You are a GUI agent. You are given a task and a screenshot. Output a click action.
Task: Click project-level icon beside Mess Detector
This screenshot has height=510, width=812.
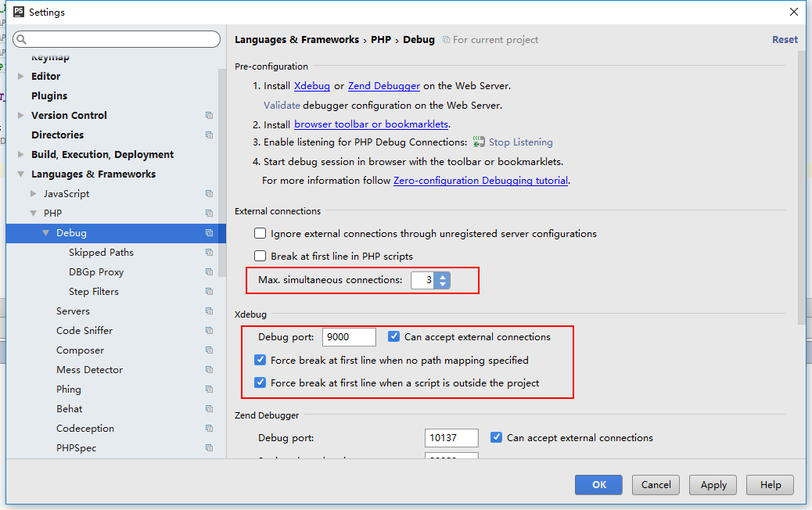point(209,370)
